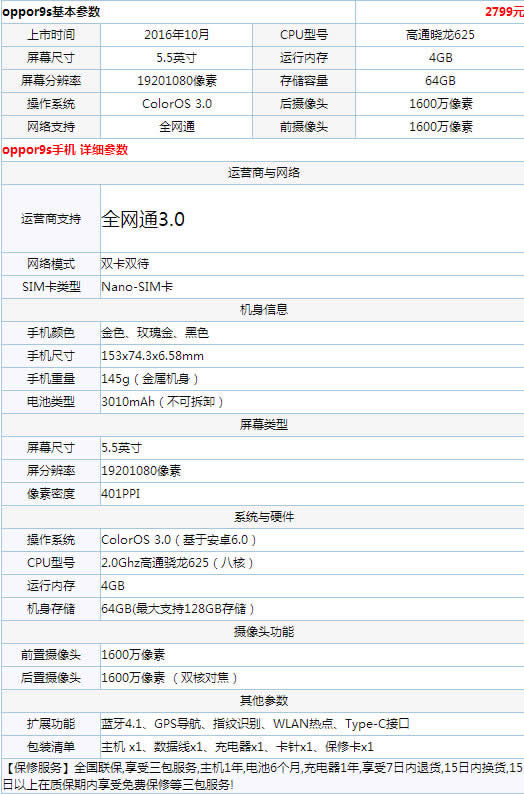The width and height of the screenshot is (524, 794).
Task: Click the "运营商与网络" section header
Action: tap(263, 173)
